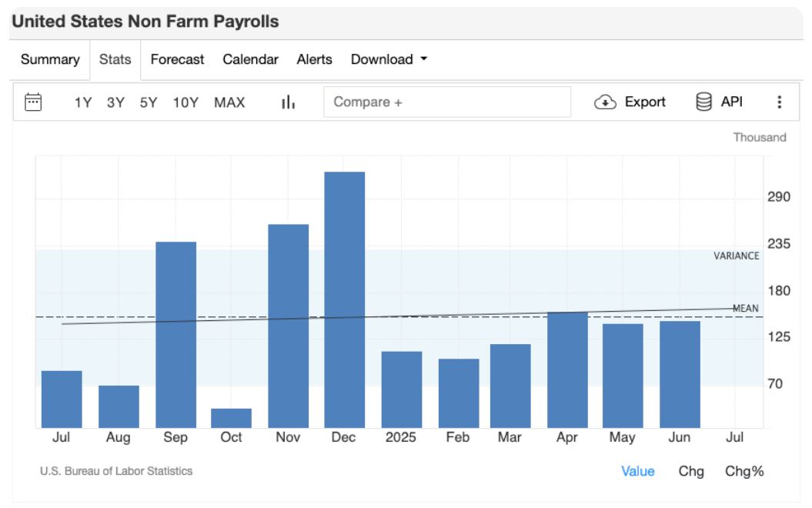Image resolution: width=812 pixels, height=508 pixels.
Task: Show MAX historical range
Action: coord(229,102)
